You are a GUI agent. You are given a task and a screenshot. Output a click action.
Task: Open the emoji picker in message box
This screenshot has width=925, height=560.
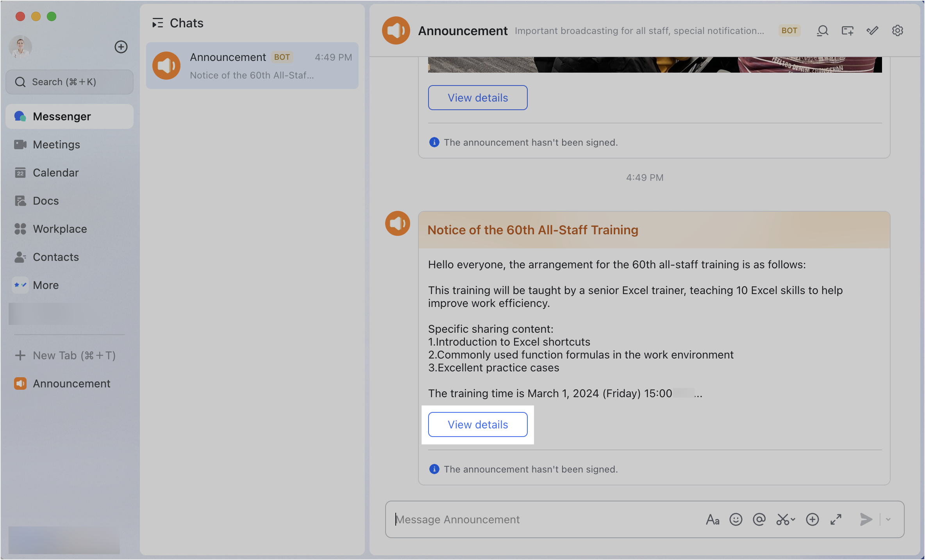coord(736,519)
